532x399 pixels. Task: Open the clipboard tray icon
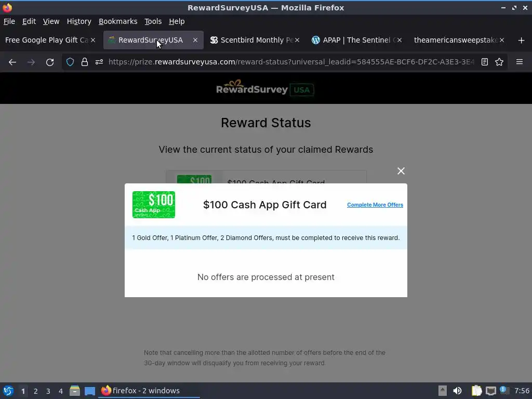coord(476,391)
